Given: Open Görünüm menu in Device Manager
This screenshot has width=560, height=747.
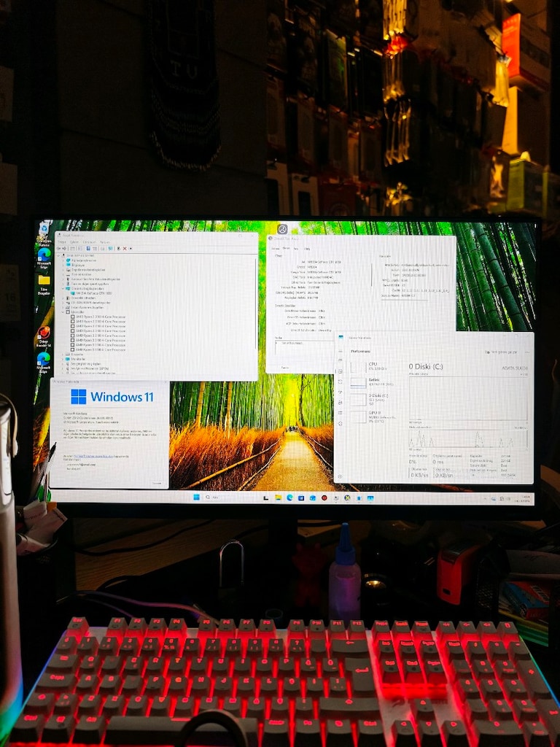Looking at the screenshot, I should pyautogui.click(x=90, y=242).
